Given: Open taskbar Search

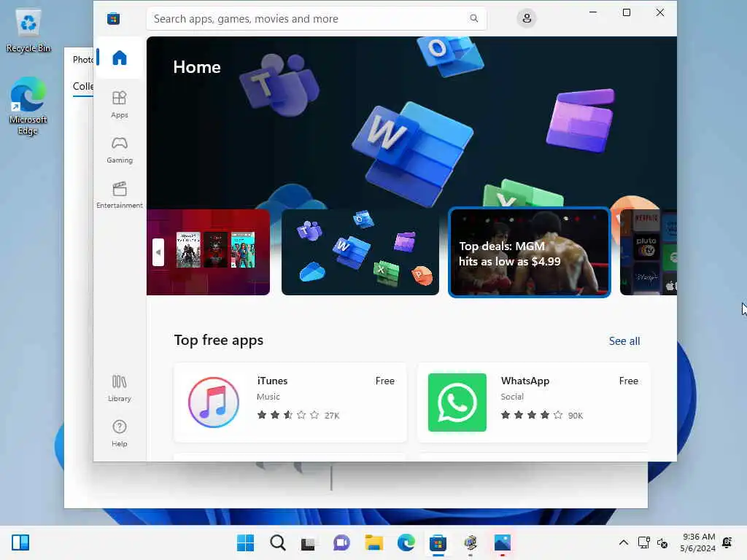Looking at the screenshot, I should click(278, 542).
